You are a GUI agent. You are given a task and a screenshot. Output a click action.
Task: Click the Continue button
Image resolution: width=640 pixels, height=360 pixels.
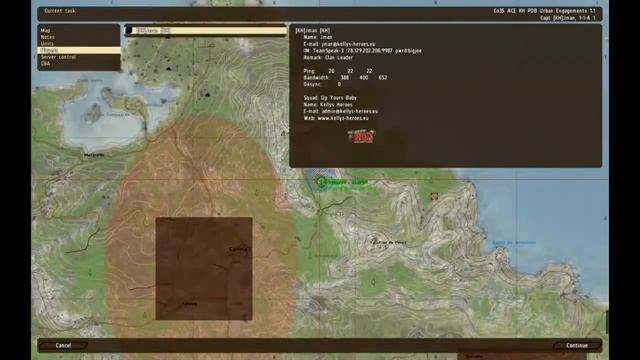click(x=577, y=345)
